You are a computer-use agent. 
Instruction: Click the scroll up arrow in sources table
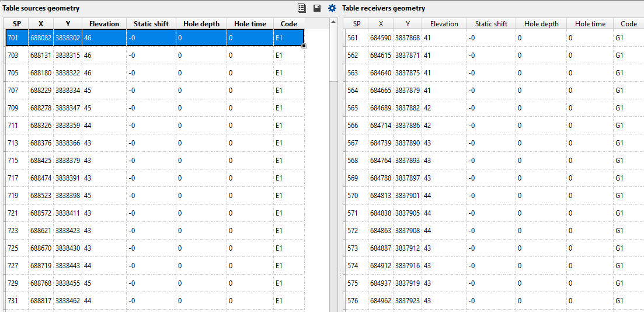[333, 22]
